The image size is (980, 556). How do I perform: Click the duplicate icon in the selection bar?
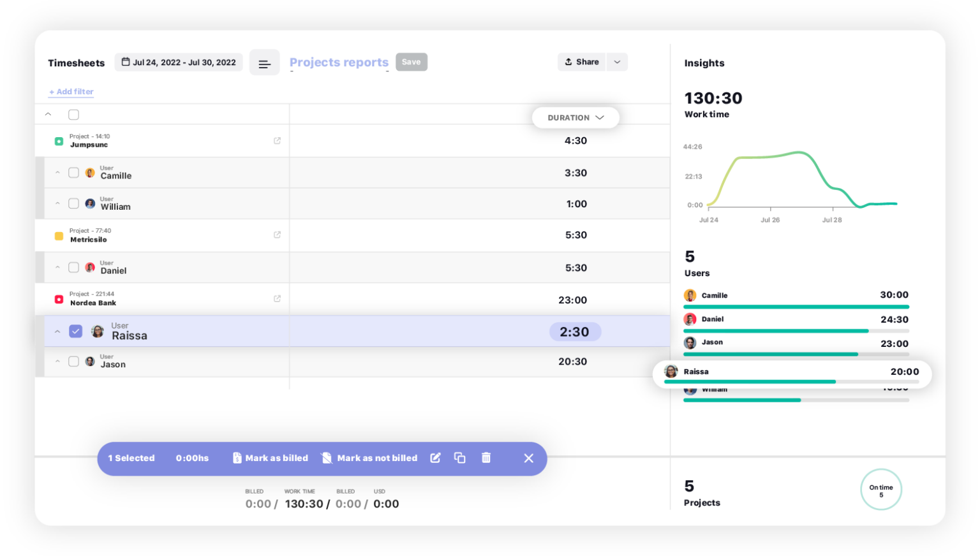pyautogui.click(x=460, y=458)
